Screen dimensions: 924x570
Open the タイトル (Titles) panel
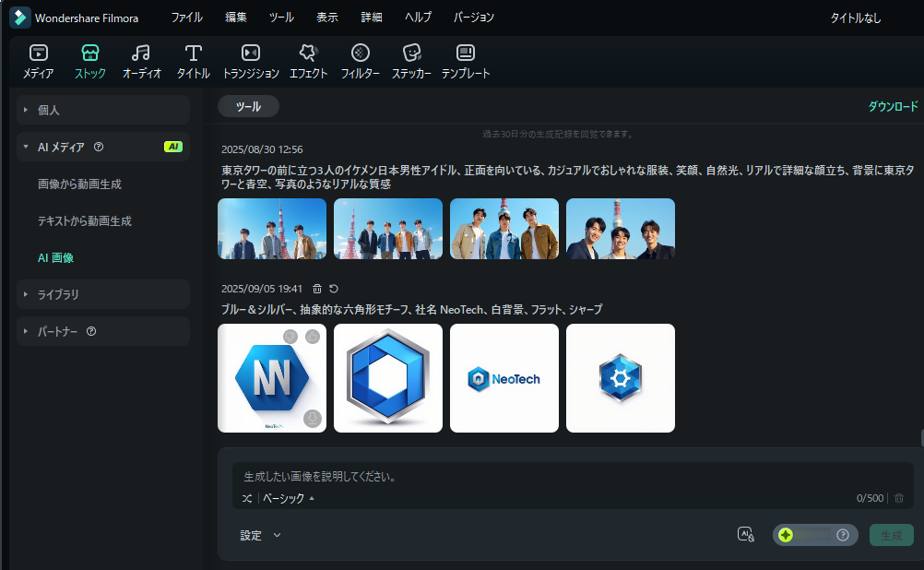(x=194, y=61)
